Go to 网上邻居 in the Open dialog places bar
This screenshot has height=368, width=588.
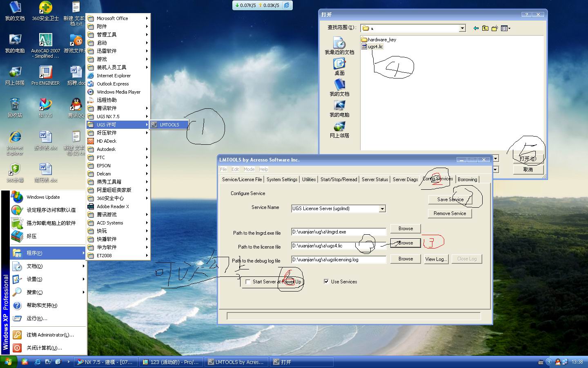pyautogui.click(x=339, y=129)
